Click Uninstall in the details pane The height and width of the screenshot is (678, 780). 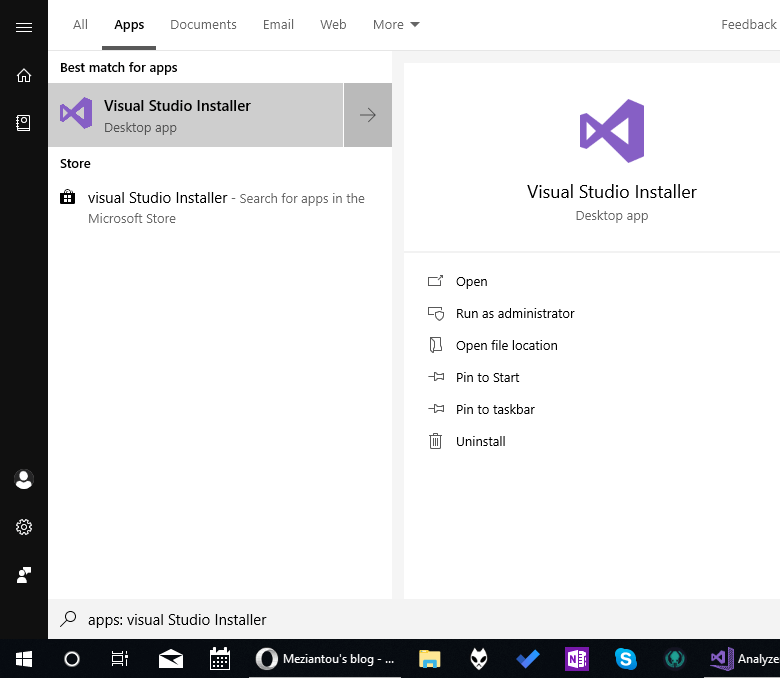coord(481,441)
